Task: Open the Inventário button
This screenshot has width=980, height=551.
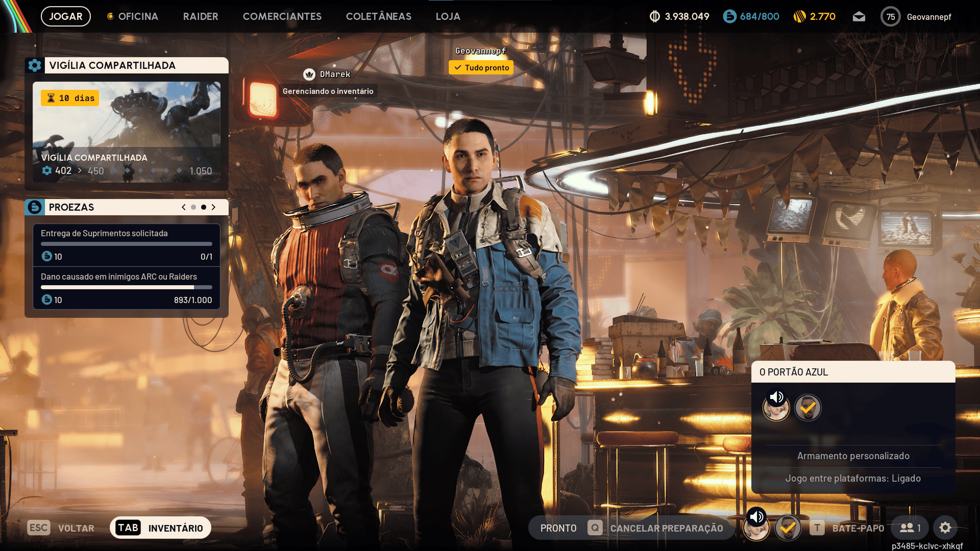Action: click(160, 528)
